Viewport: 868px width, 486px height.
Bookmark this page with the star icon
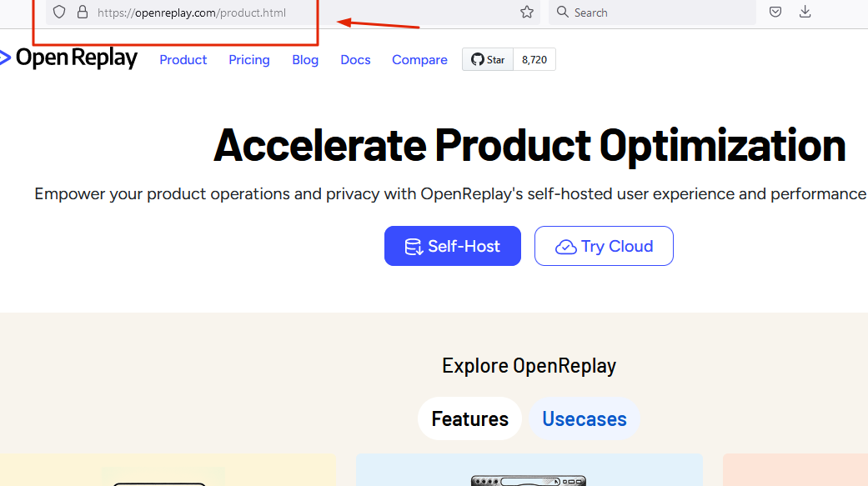[x=526, y=13]
